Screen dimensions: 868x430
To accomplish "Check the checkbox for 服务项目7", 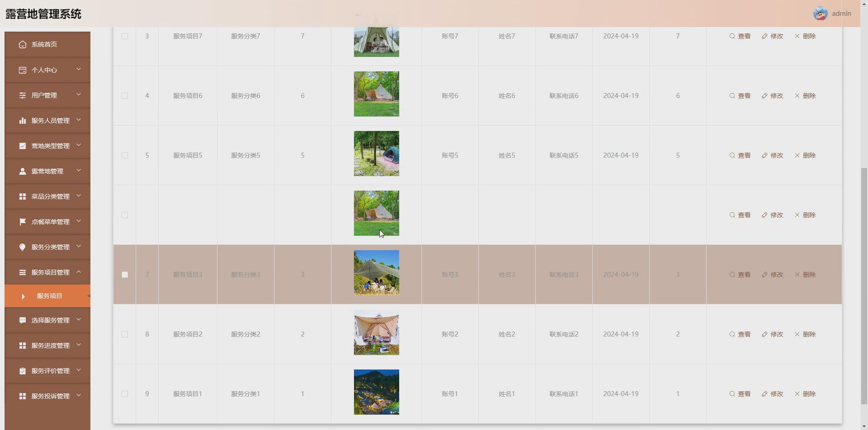I will [125, 36].
